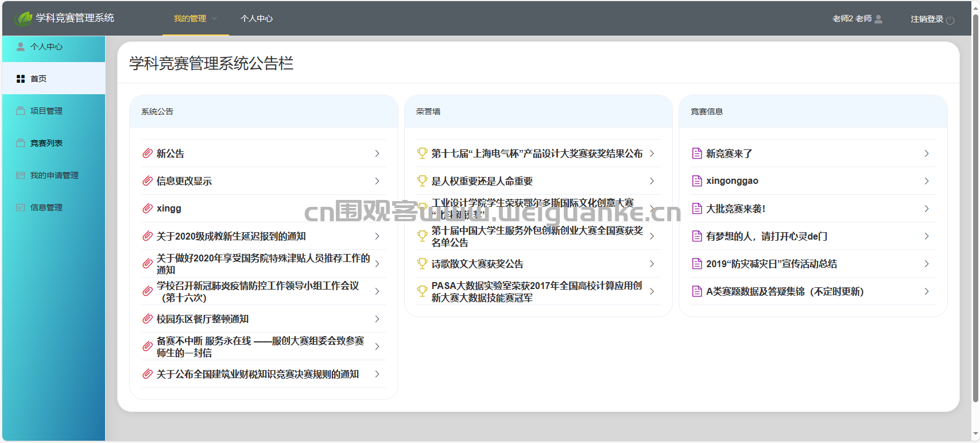Screen dimensions: 980x443
Task: Click the paperclip icon next to 信息更改显示
Action: [148, 181]
